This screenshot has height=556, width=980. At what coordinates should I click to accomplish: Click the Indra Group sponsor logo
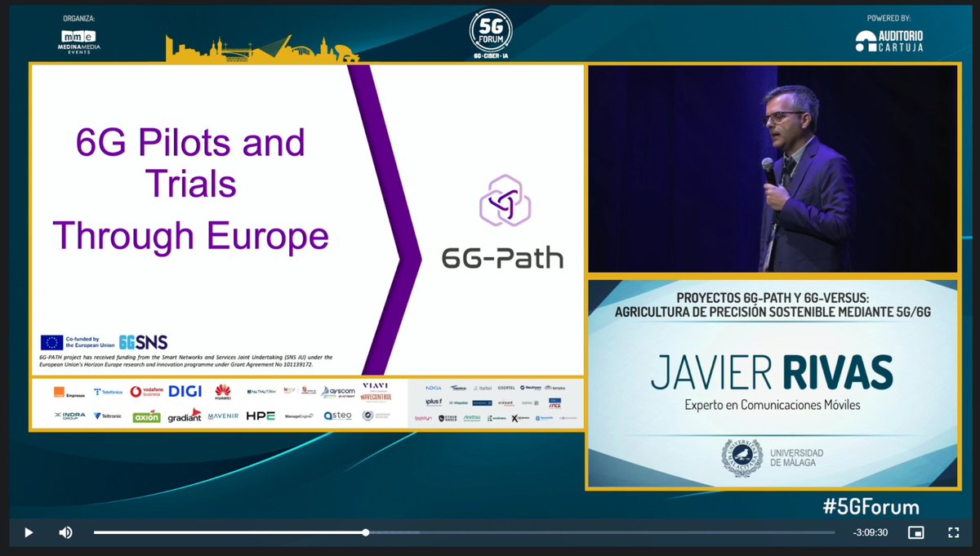click(x=70, y=416)
